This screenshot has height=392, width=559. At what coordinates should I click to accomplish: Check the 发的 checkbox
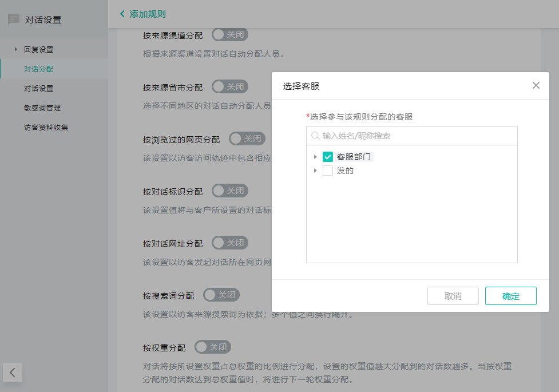[x=328, y=171]
